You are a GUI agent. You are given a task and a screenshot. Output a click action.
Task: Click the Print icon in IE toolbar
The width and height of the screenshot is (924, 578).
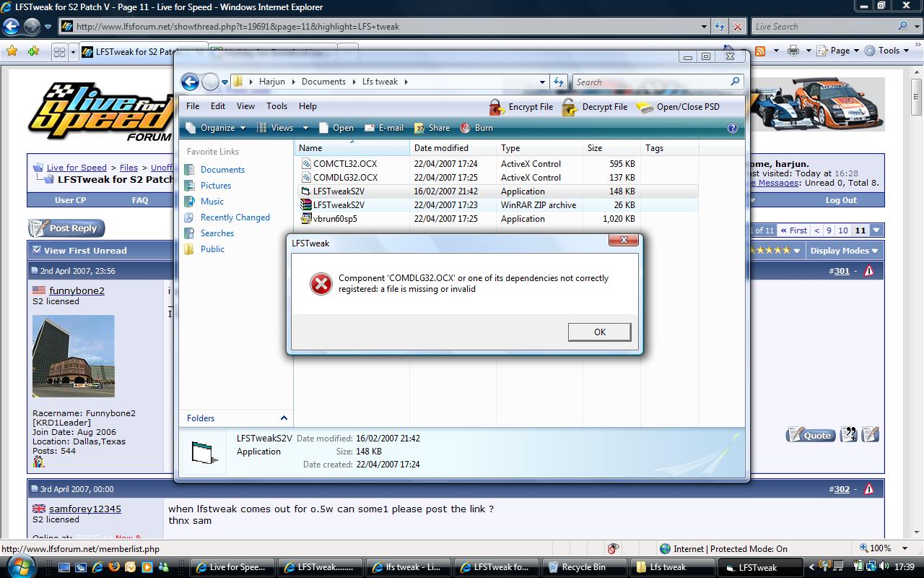793,51
